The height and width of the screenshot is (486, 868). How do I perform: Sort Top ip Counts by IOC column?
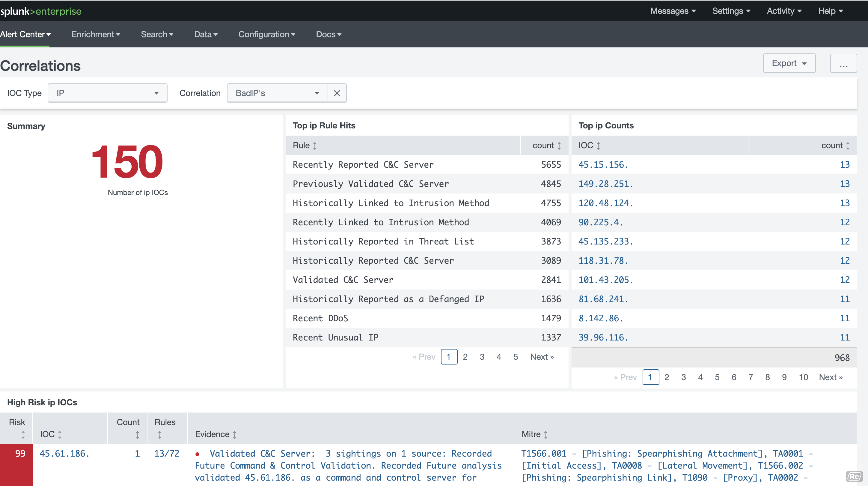[598, 146]
